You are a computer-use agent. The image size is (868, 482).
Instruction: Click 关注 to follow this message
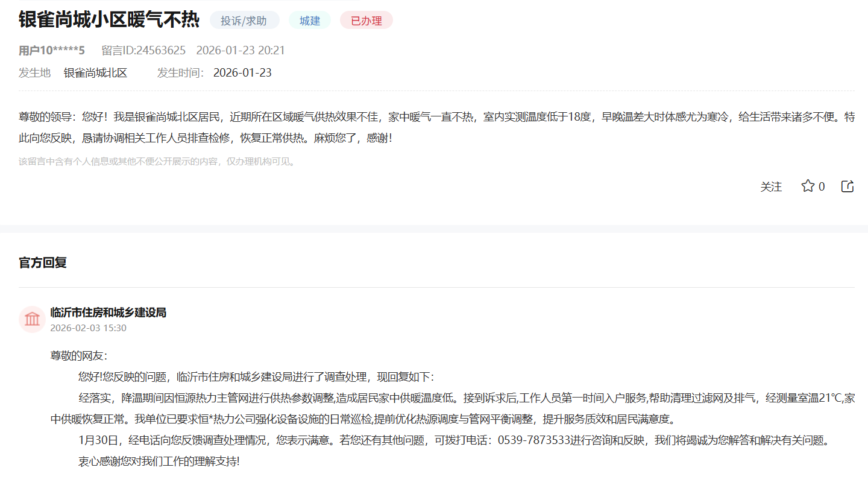(x=771, y=187)
